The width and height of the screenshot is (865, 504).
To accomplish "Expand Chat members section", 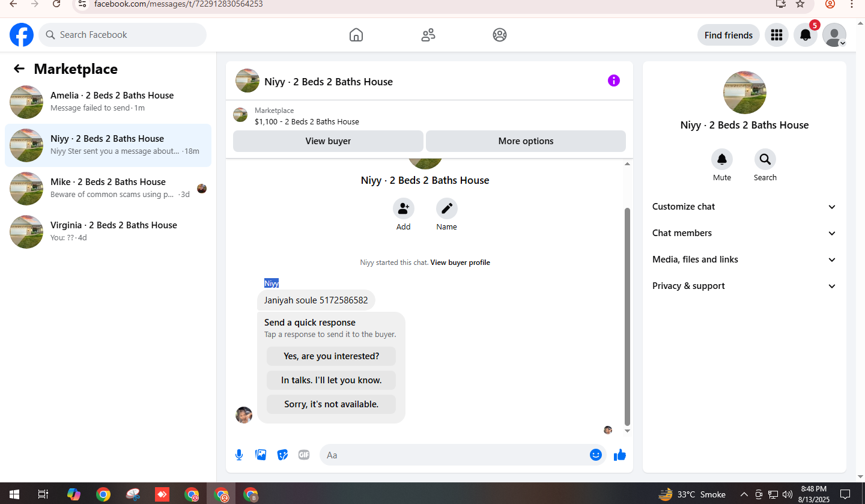I will [x=744, y=233].
